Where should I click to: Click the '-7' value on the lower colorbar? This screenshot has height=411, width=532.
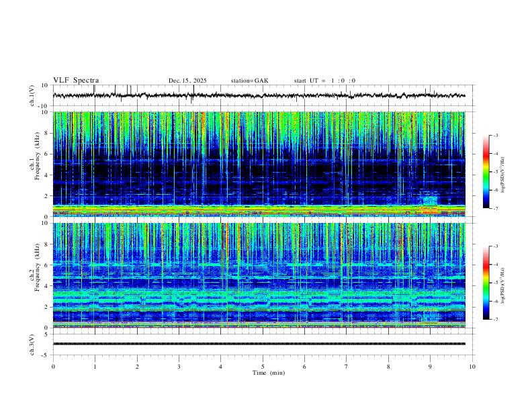coord(495,319)
